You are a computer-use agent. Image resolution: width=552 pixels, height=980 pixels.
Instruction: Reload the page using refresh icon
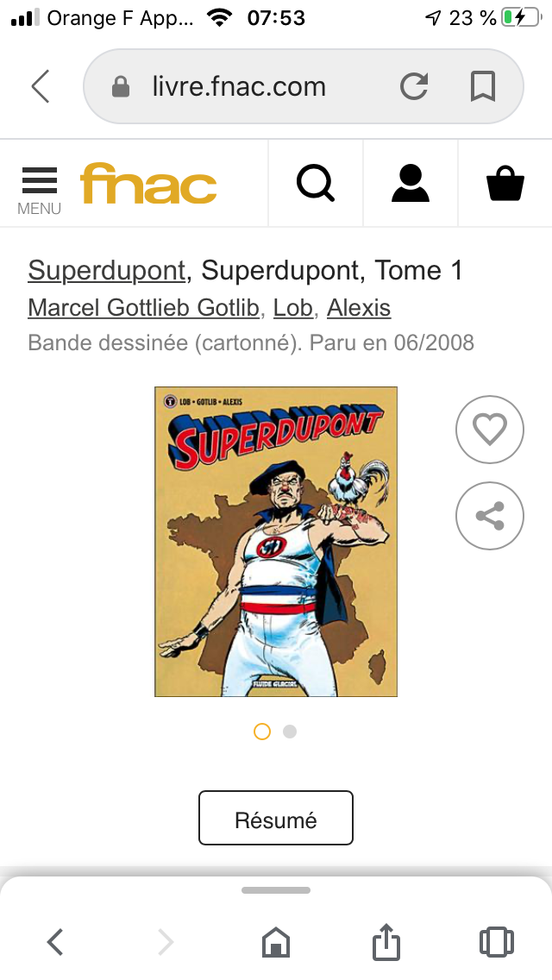point(414,86)
